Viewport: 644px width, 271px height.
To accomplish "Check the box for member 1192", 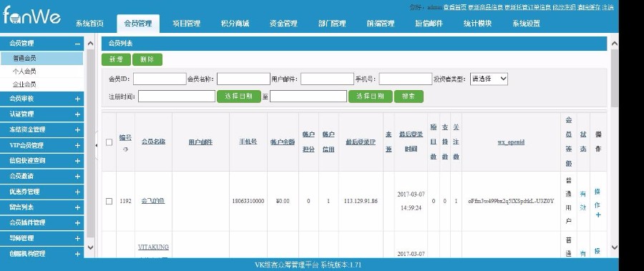I will click(x=109, y=201).
